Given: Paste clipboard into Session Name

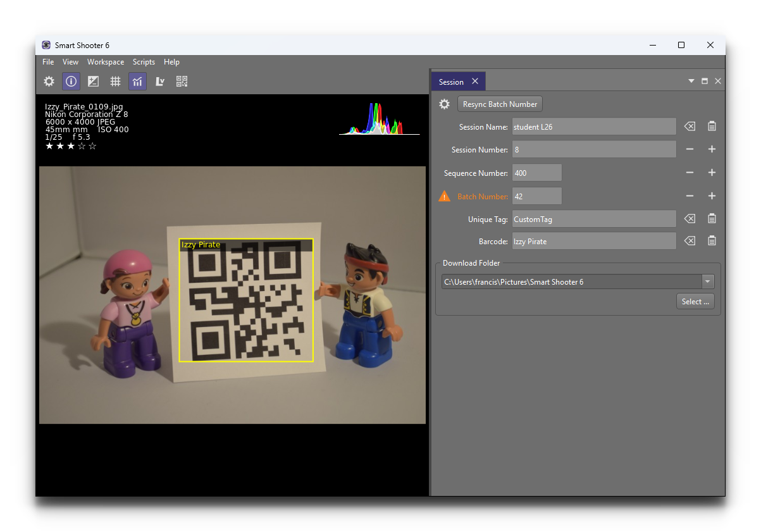Looking at the screenshot, I should [x=712, y=127].
